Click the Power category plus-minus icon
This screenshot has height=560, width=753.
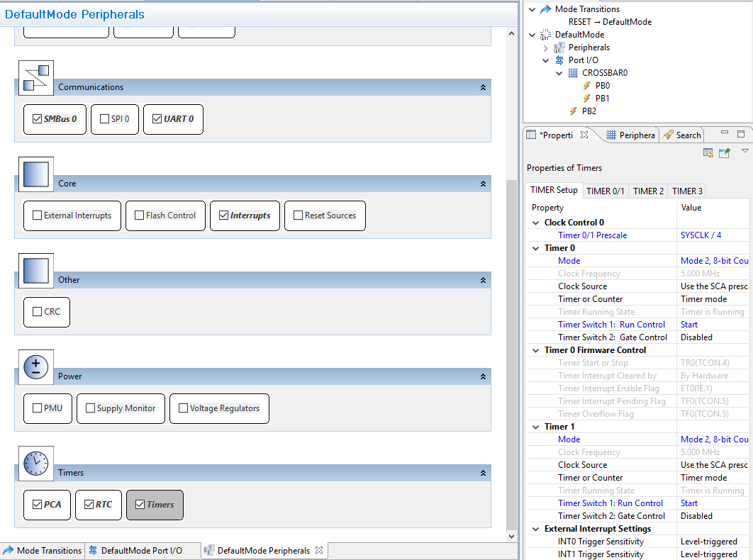click(35, 367)
